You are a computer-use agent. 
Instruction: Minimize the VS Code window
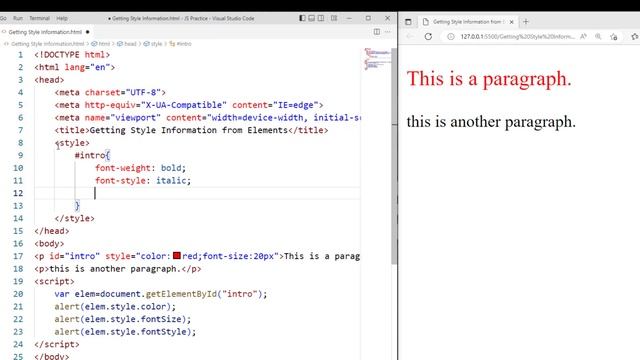[x=349, y=18]
